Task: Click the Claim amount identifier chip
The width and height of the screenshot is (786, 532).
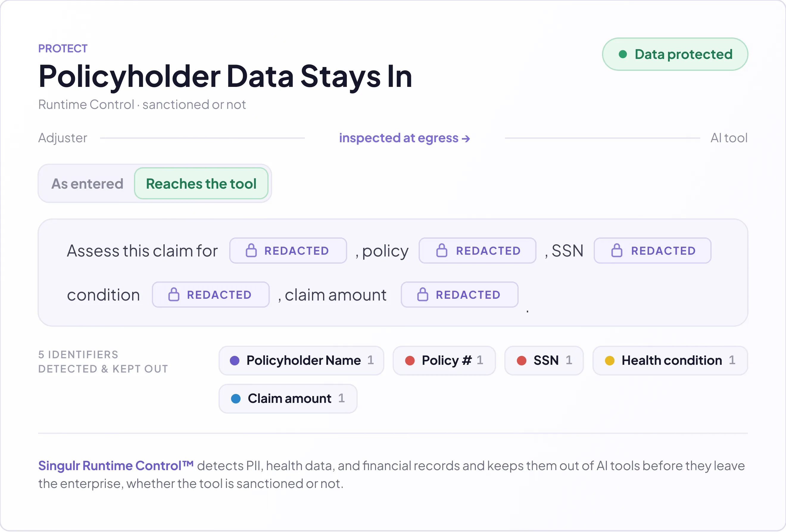Action: point(288,399)
